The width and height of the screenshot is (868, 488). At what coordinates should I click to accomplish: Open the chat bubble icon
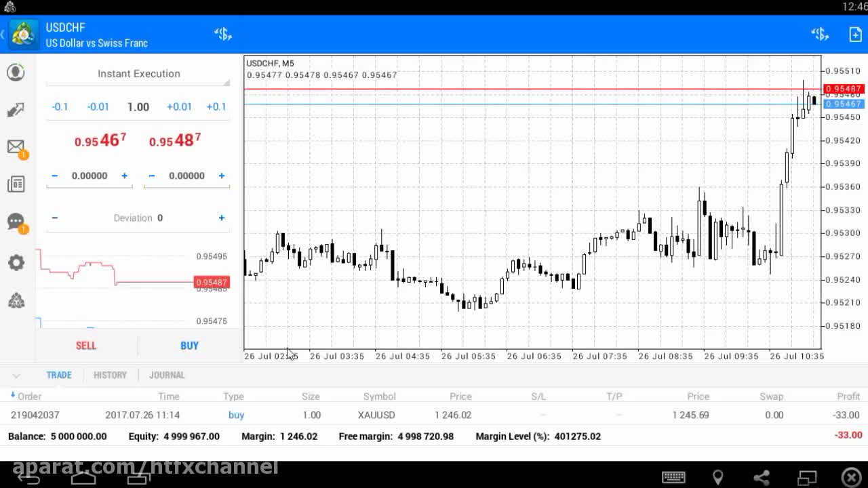coord(16,222)
